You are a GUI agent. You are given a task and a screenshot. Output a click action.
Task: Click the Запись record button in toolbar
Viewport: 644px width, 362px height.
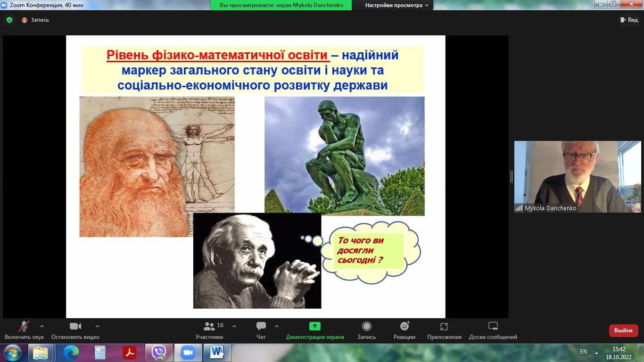click(x=366, y=330)
